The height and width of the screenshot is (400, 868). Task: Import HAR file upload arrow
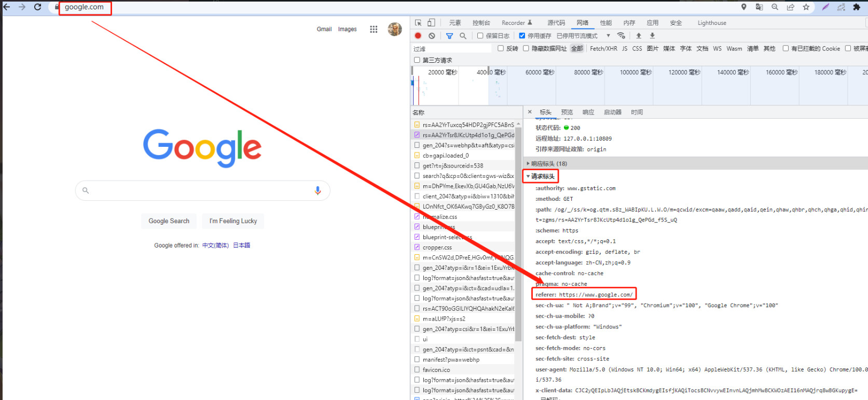tap(639, 36)
